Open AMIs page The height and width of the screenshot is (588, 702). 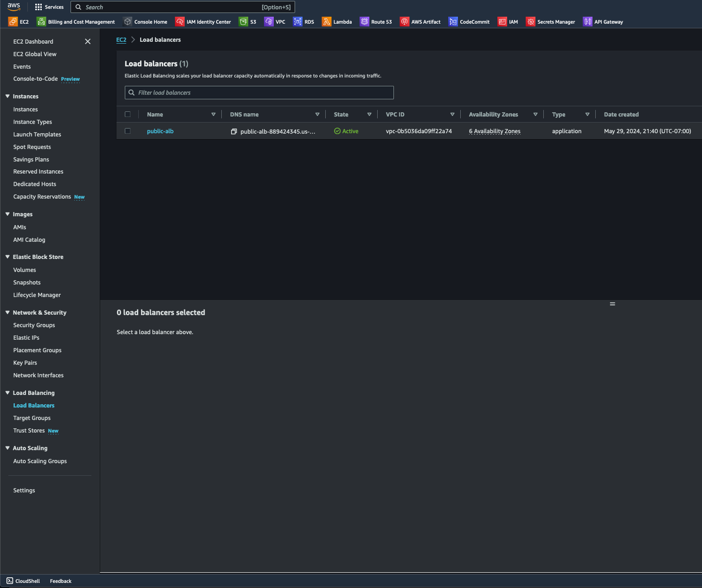(x=19, y=227)
